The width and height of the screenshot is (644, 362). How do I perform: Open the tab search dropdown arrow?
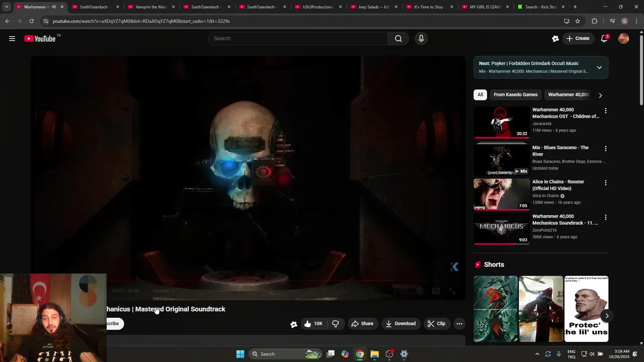click(7, 7)
